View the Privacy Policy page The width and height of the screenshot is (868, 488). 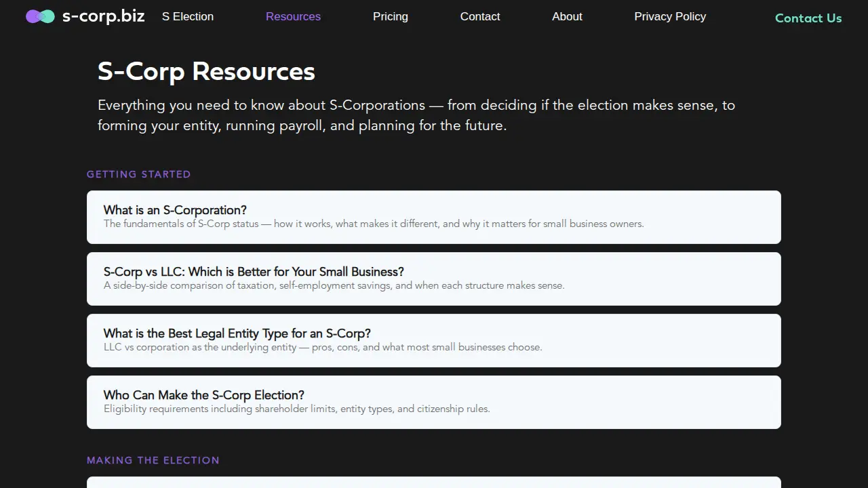point(670,16)
